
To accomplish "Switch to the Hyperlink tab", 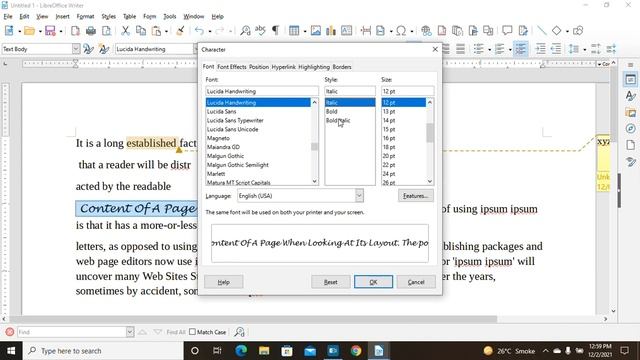I will pyautogui.click(x=283, y=67).
